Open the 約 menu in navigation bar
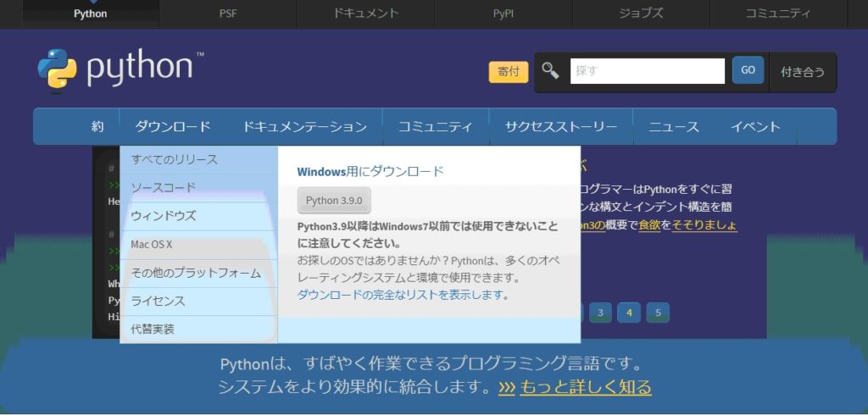The image size is (868, 415). [x=97, y=127]
